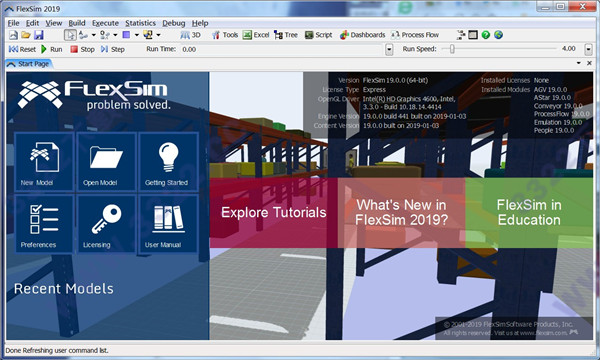Image resolution: width=600 pixels, height=360 pixels.
Task: Open a 3D view
Action: tap(191, 35)
